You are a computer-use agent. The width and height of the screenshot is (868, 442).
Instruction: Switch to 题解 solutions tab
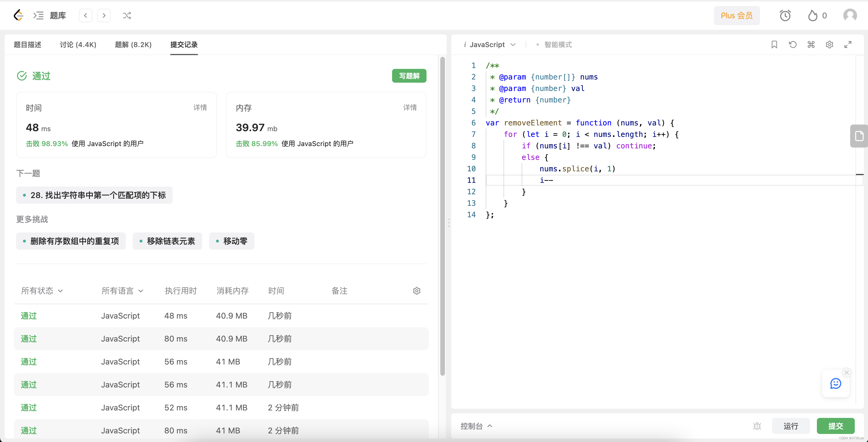click(132, 44)
